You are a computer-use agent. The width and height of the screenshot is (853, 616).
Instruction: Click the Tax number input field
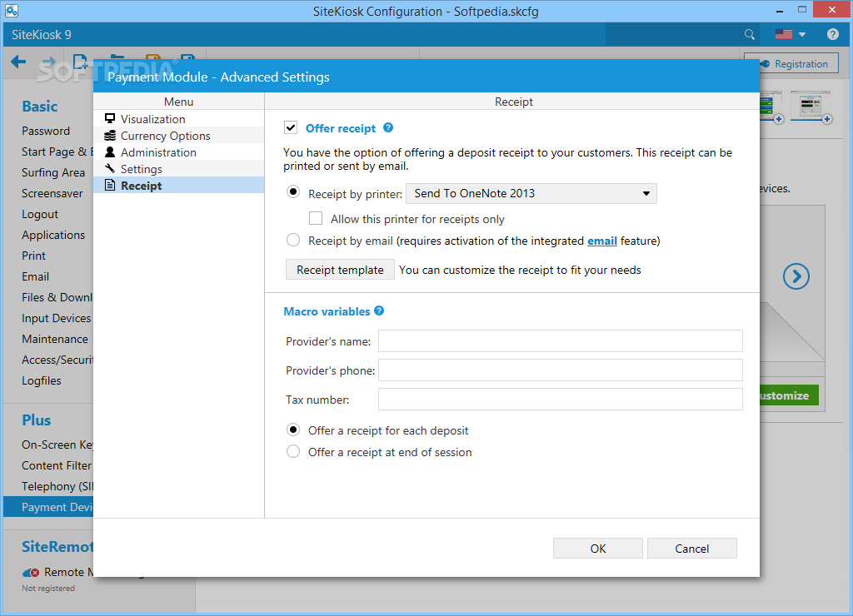tap(561, 400)
